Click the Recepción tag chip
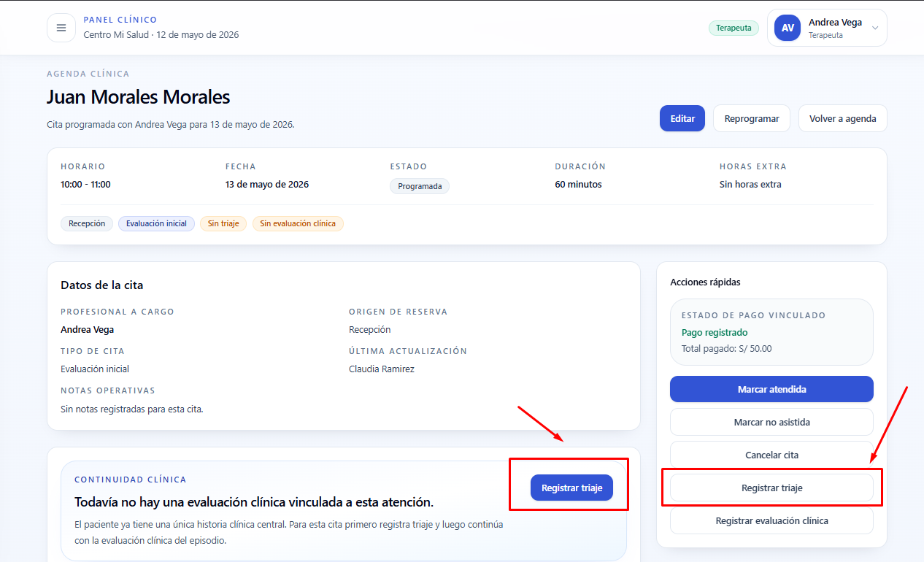The height and width of the screenshot is (562, 924). pyautogui.click(x=87, y=223)
